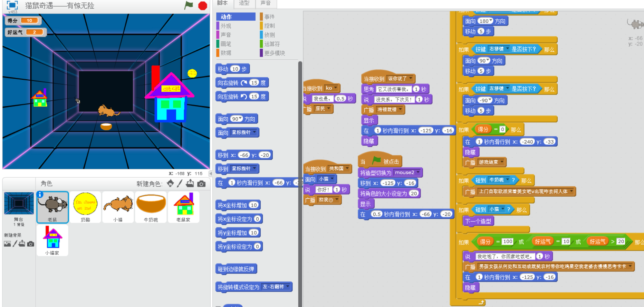Switch to the 造型 tab
The height and width of the screenshot is (307, 644).
tap(244, 3)
